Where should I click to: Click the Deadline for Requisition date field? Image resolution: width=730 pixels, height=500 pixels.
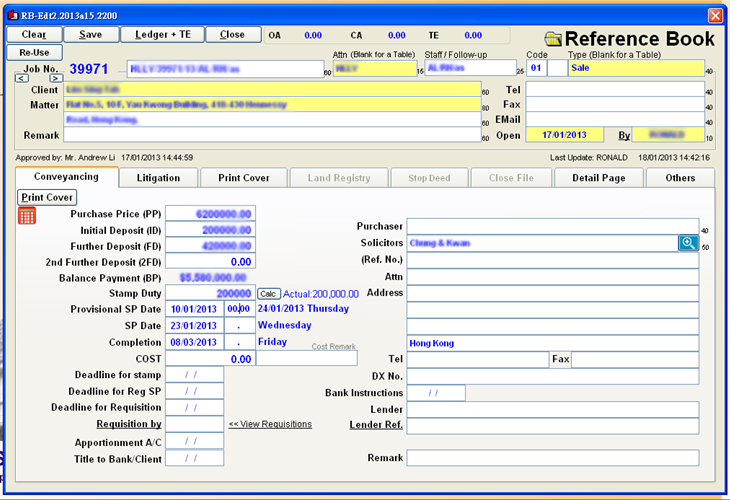[x=195, y=407]
